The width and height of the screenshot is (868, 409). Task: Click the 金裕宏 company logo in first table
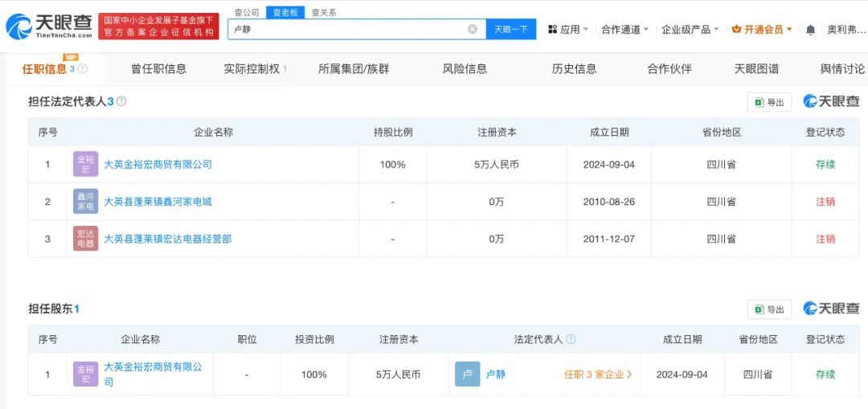(85, 164)
